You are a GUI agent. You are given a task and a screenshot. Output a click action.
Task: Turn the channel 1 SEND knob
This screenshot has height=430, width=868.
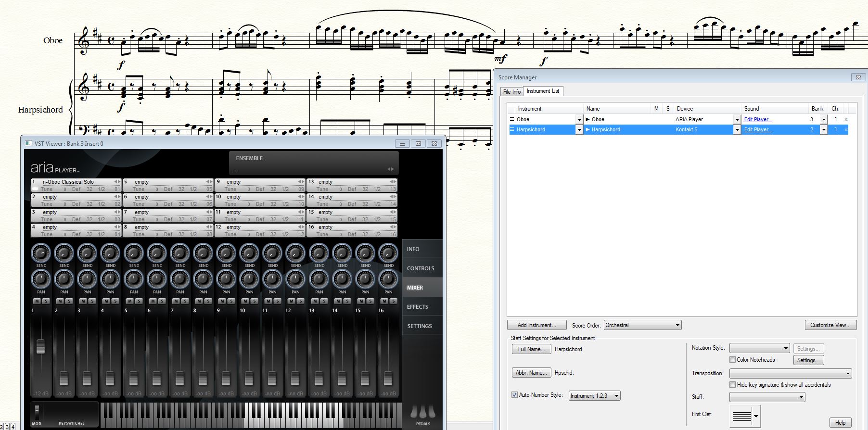click(x=41, y=253)
